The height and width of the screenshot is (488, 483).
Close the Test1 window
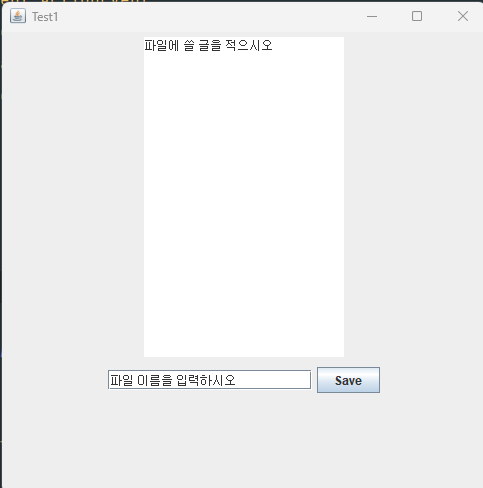point(463,16)
